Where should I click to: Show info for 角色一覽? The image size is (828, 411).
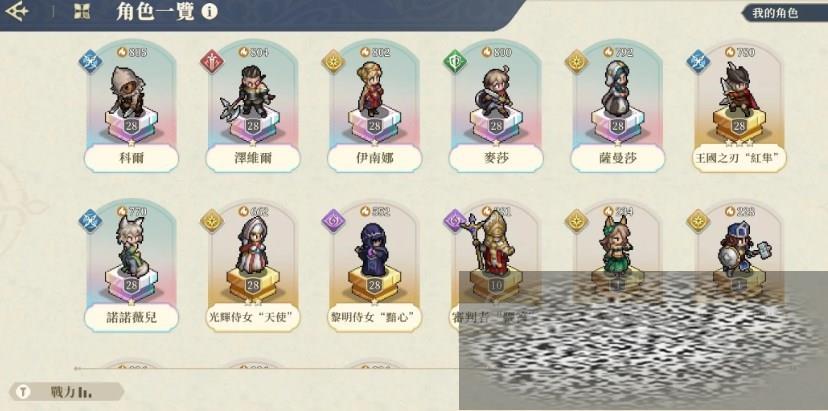click(x=209, y=12)
